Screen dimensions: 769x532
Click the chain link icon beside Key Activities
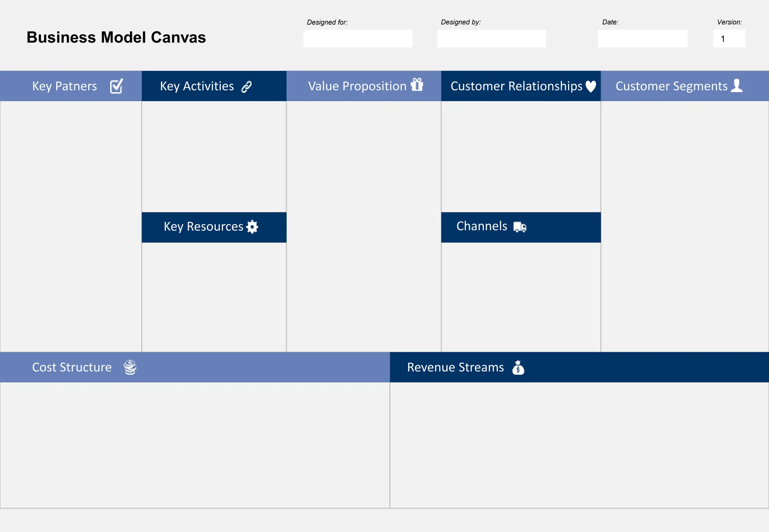tap(246, 87)
